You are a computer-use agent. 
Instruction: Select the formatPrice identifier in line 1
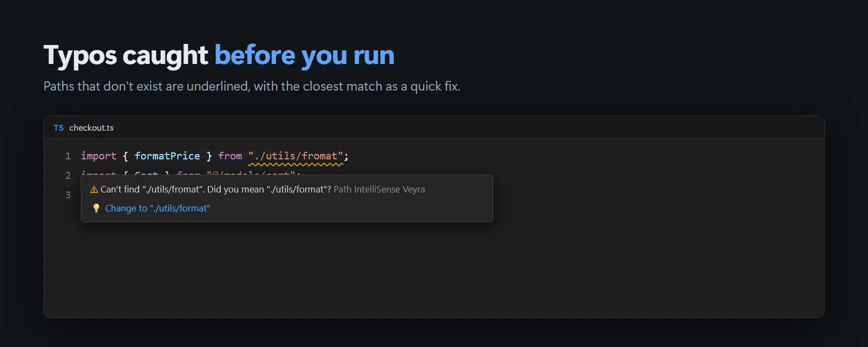(x=167, y=156)
